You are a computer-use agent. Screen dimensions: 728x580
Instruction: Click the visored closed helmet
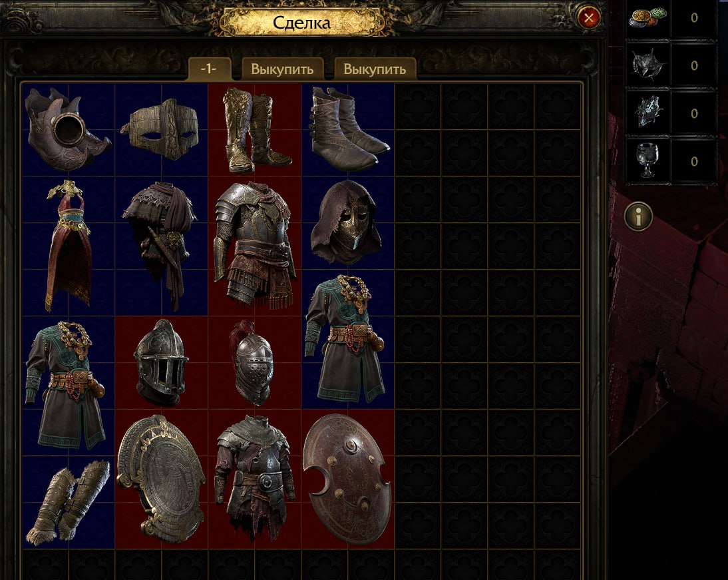click(x=161, y=362)
